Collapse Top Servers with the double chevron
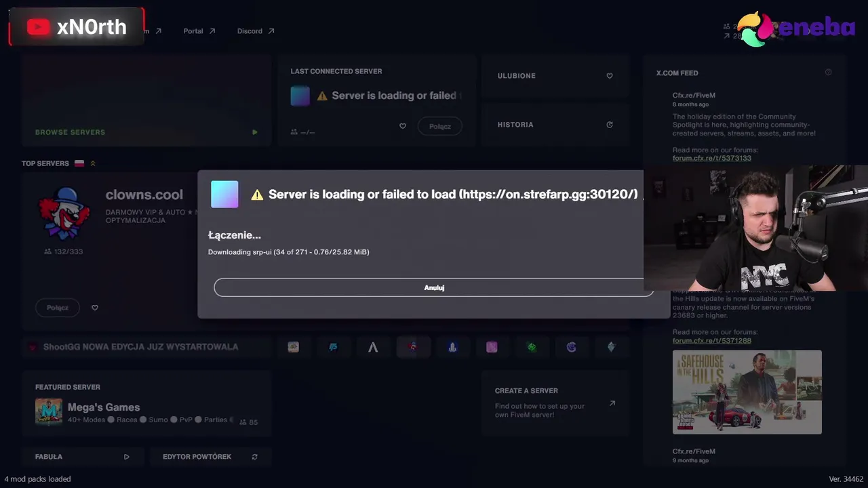The width and height of the screenshot is (868, 488). point(93,163)
